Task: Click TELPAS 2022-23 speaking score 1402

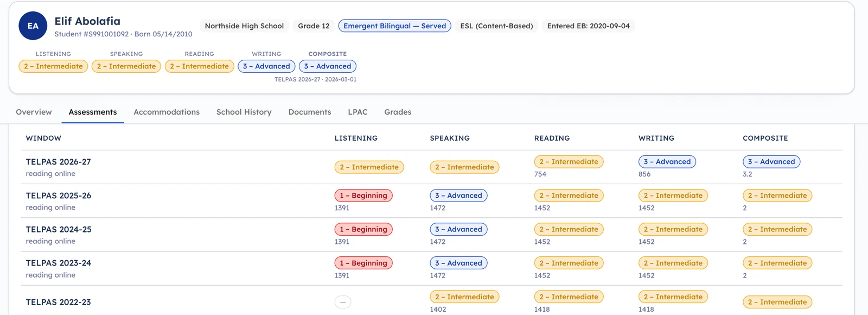Action: (x=438, y=310)
